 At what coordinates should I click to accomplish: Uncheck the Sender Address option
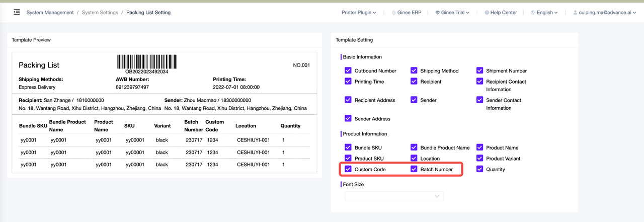348,118
